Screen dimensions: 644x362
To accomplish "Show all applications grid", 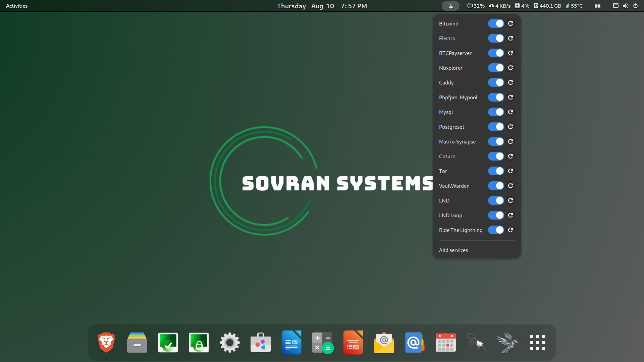I will (x=538, y=343).
